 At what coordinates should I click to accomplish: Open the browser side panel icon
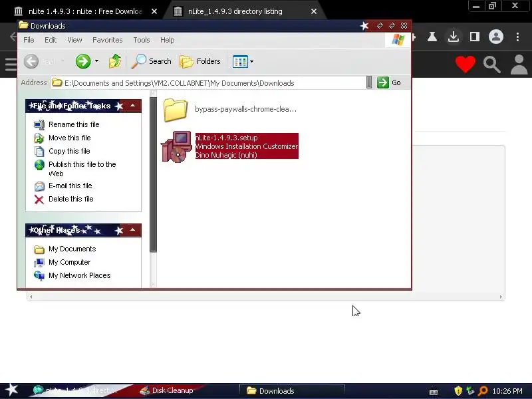click(x=475, y=37)
